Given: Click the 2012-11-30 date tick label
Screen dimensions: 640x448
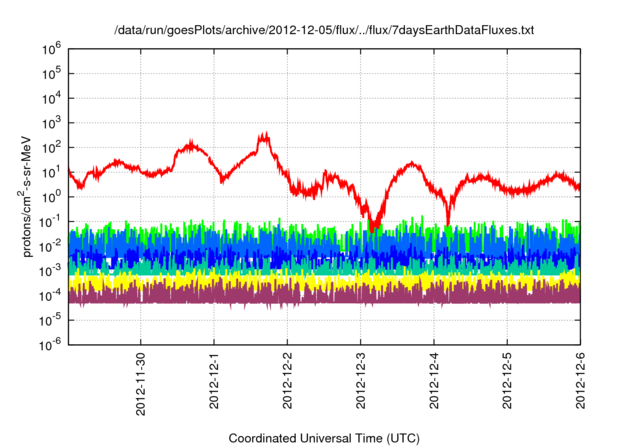Looking at the screenshot, I should click(x=140, y=384).
